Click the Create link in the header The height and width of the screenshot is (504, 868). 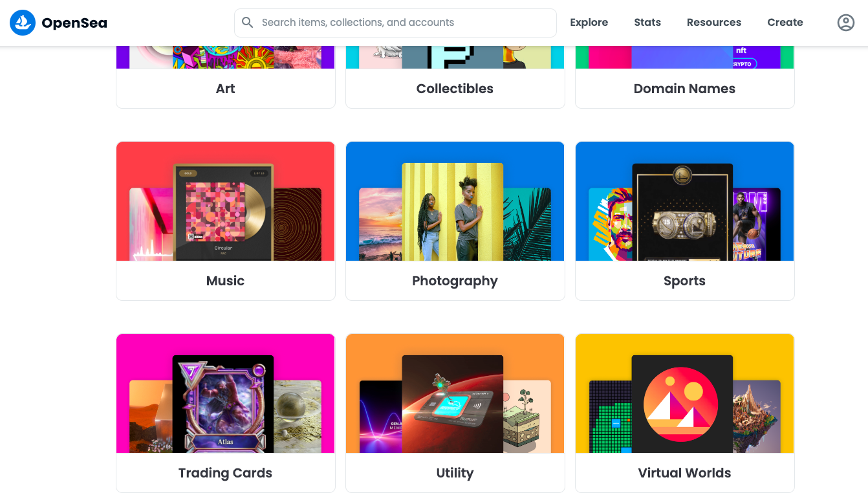pyautogui.click(x=785, y=23)
